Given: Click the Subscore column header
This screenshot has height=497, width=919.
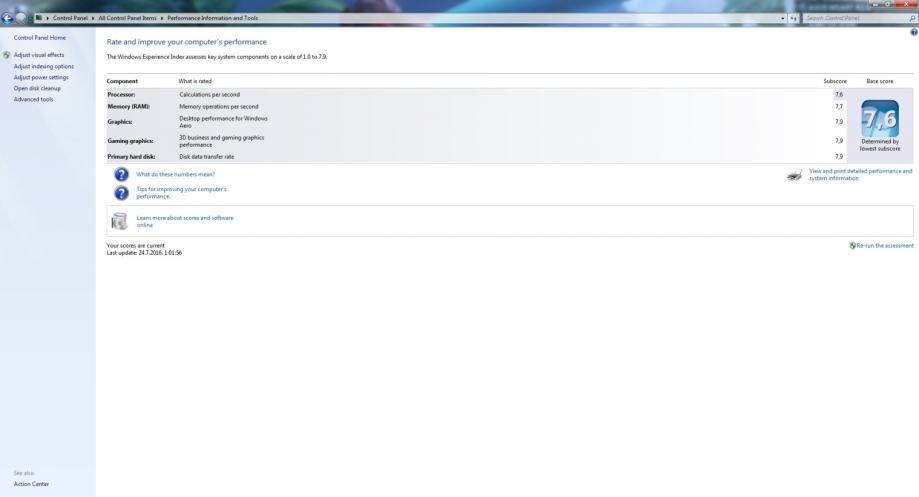Looking at the screenshot, I should 835,81.
